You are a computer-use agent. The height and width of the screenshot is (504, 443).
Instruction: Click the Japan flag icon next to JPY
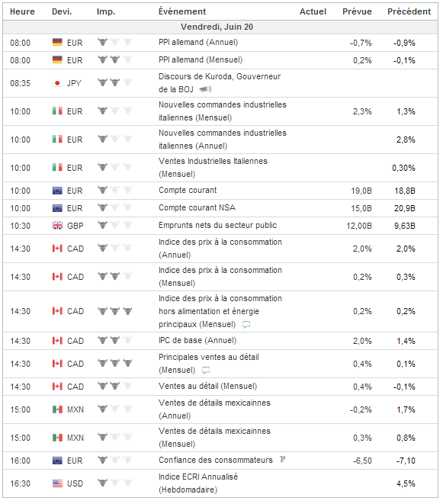click(x=57, y=83)
